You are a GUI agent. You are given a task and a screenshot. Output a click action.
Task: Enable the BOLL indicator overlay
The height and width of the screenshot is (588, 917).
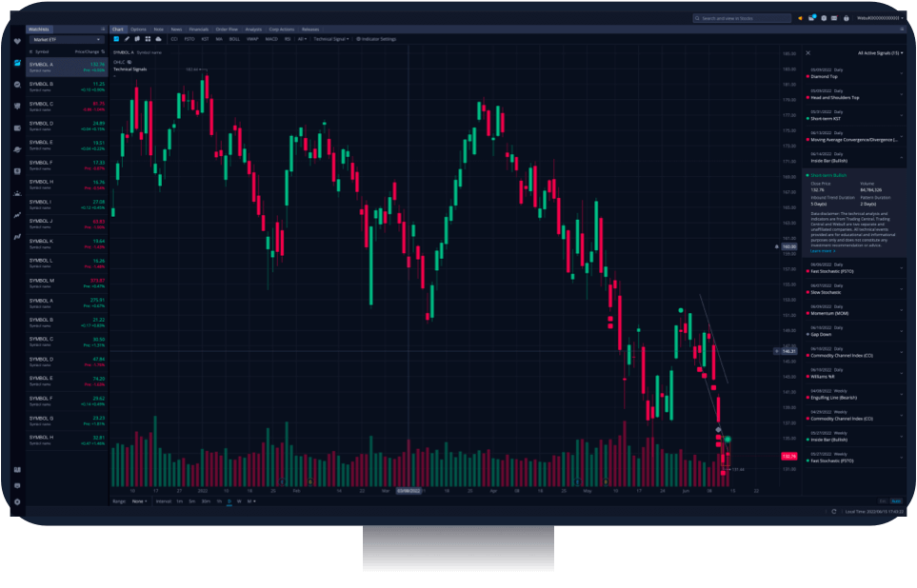[234, 39]
